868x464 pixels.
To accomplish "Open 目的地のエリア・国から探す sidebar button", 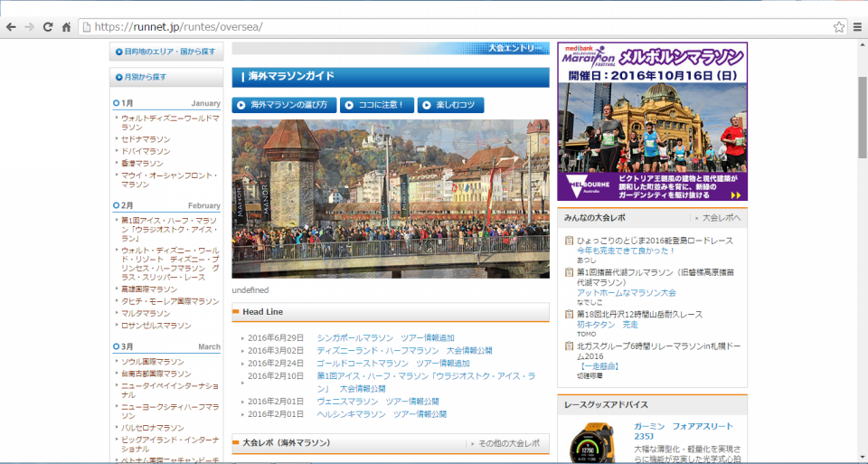I will (166, 52).
